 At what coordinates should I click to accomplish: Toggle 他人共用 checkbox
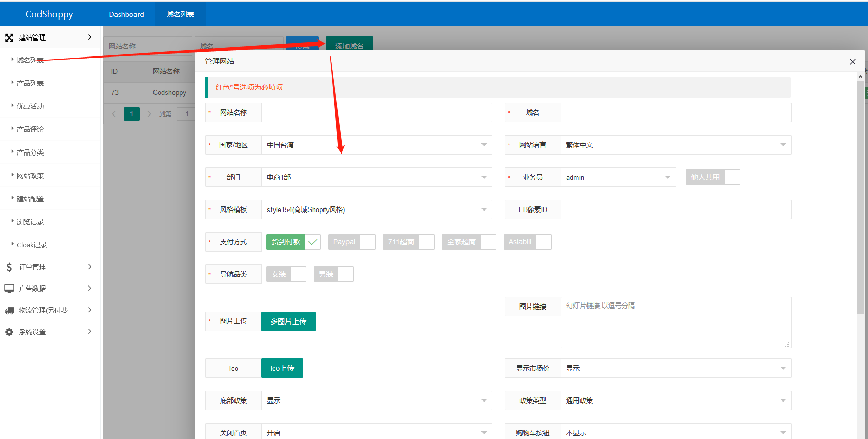coord(713,177)
